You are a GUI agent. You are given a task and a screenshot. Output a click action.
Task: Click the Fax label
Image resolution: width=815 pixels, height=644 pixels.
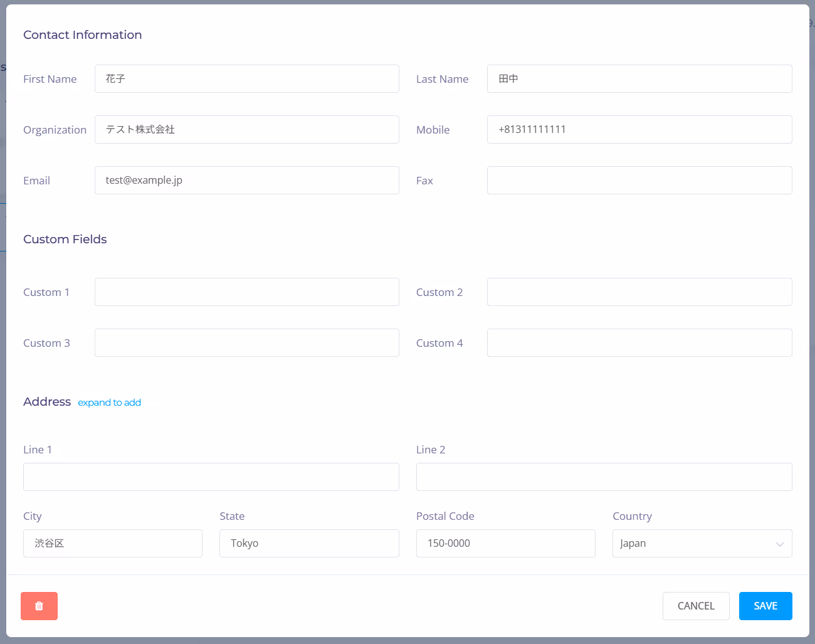tap(425, 181)
